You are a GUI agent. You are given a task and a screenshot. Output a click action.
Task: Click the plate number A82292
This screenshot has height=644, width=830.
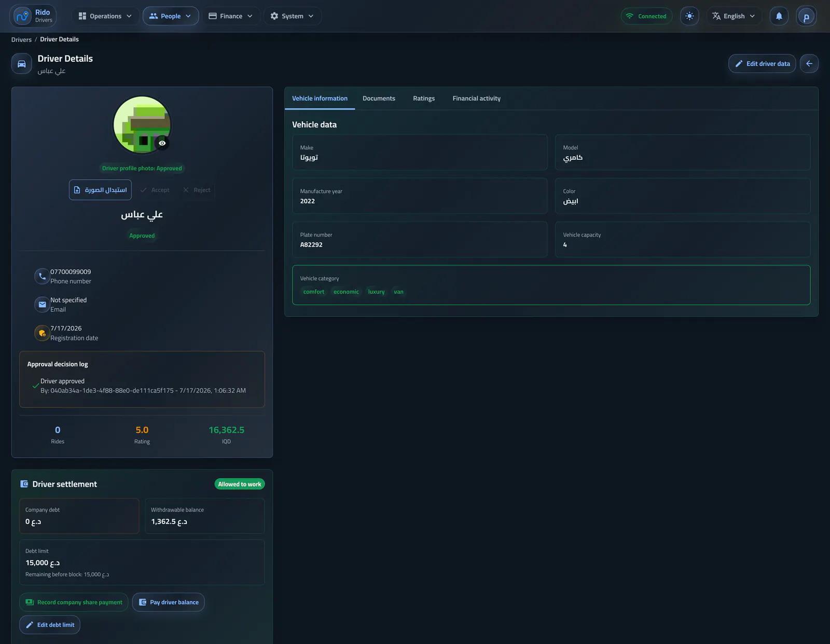[311, 245]
